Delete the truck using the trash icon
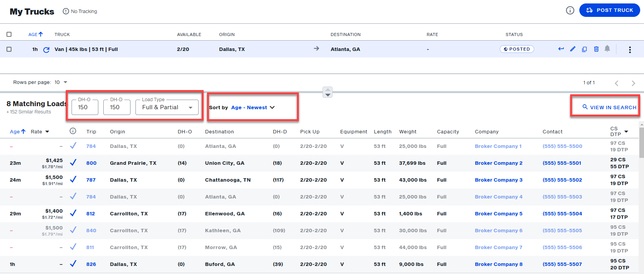This screenshot has width=644, height=274. click(x=596, y=49)
